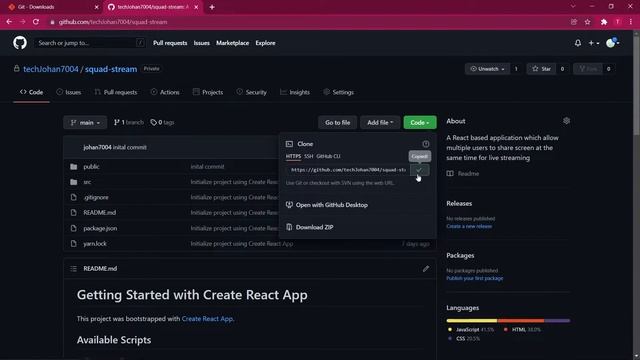Click the src folder icon

point(73,182)
